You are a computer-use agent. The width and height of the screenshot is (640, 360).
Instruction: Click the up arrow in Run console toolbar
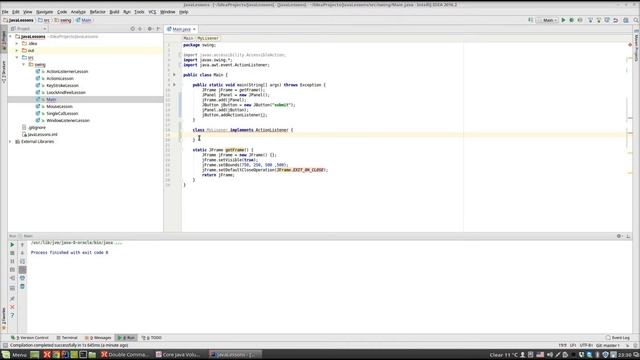pyautogui.click(x=22, y=244)
